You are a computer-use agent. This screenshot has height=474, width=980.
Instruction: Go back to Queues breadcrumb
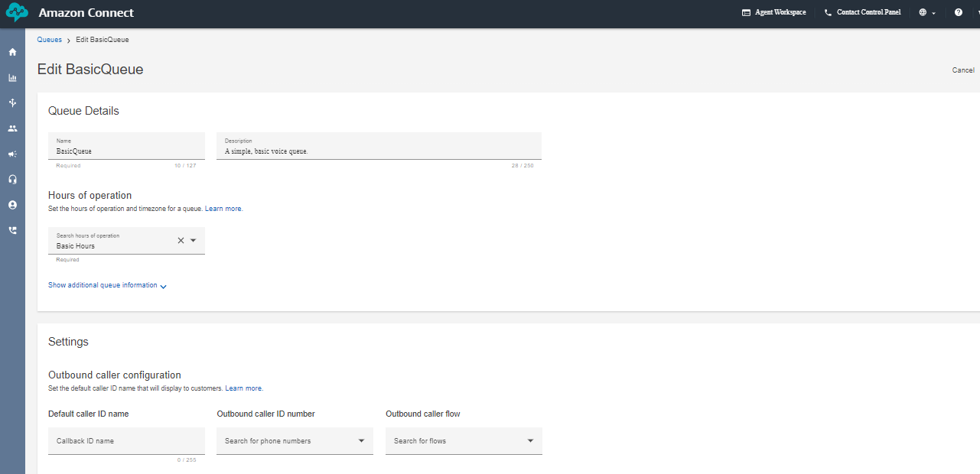[x=49, y=40]
